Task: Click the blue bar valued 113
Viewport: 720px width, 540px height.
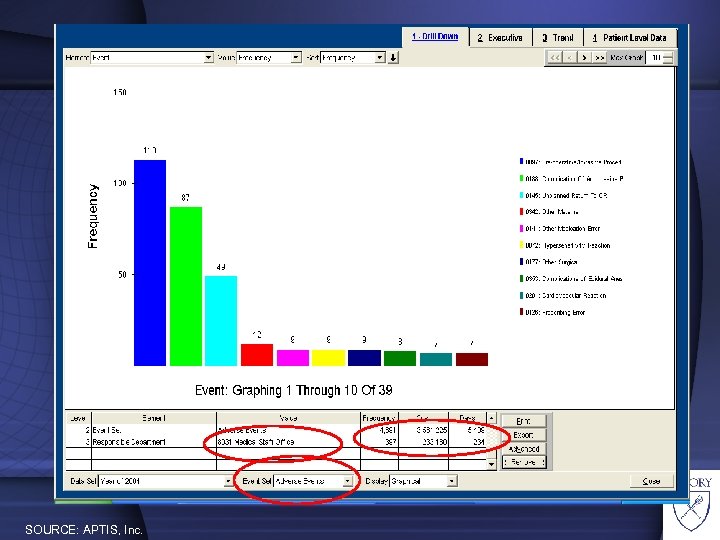Action: (150, 263)
